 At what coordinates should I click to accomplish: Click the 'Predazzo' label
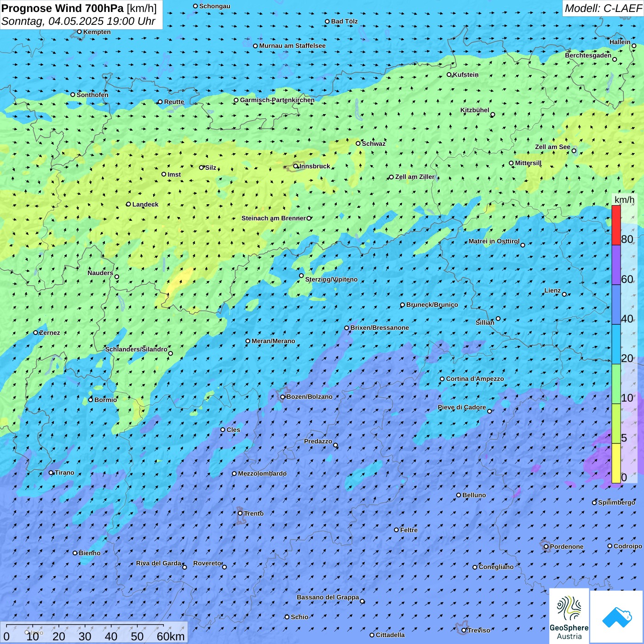tap(318, 441)
